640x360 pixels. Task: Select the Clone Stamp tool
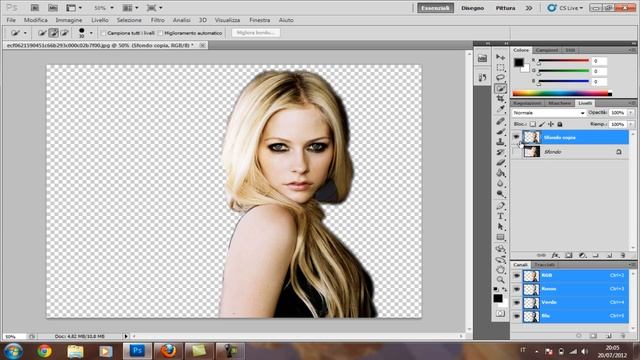[x=500, y=142]
